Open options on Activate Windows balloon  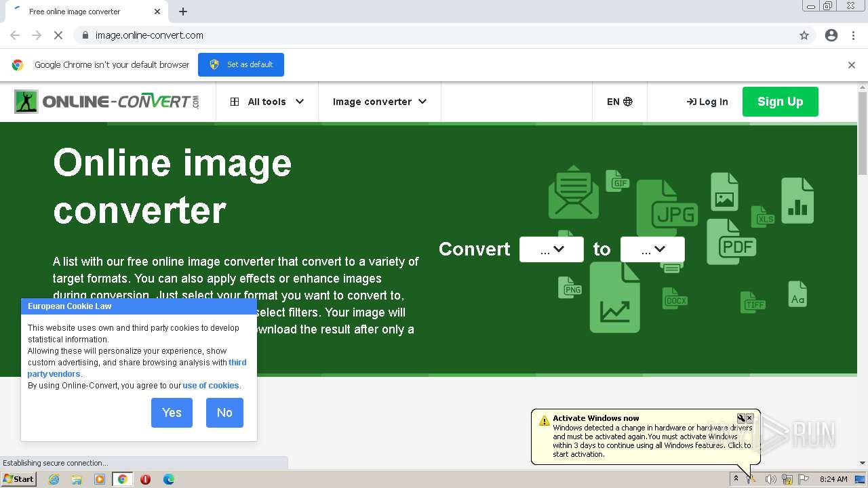coord(741,418)
